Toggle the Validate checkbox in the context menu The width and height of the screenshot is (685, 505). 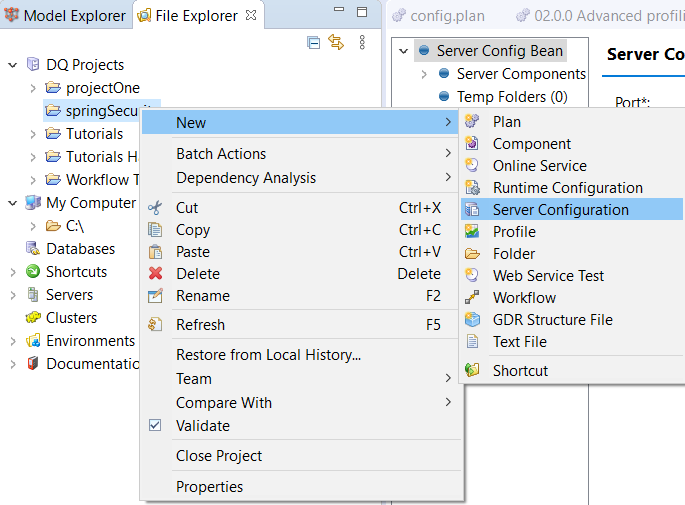pyautogui.click(x=155, y=426)
